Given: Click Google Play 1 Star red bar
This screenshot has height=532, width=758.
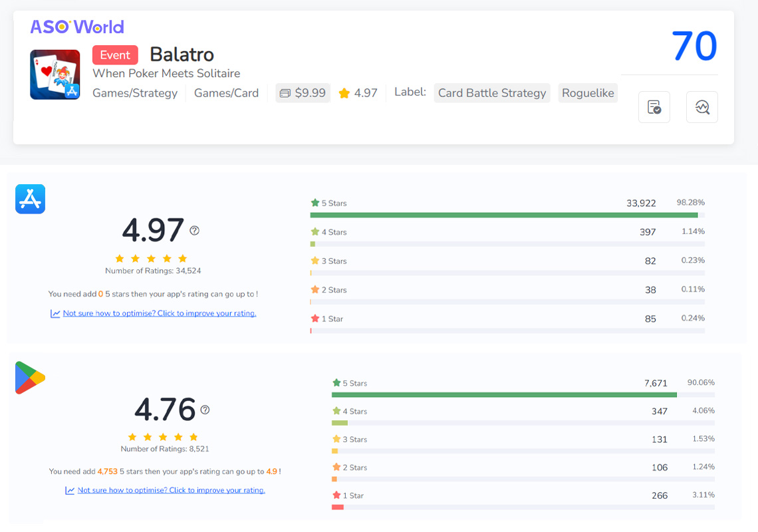Looking at the screenshot, I should pyautogui.click(x=337, y=507).
